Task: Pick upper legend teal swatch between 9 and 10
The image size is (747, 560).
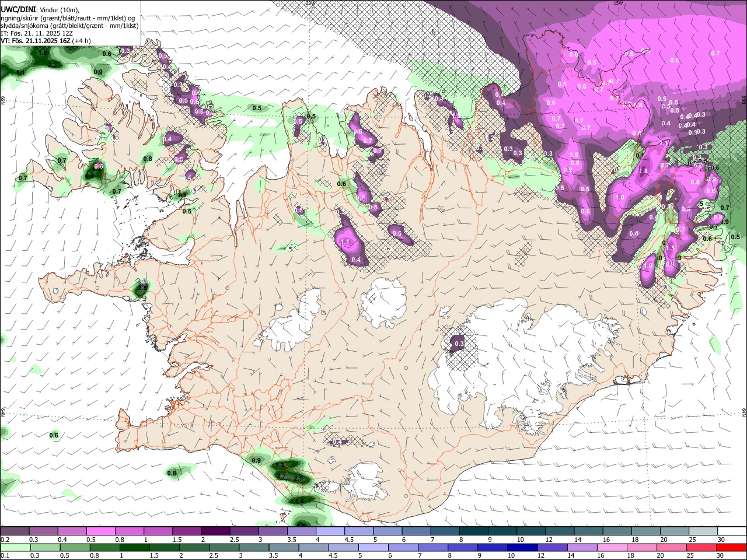Action: 502,531
